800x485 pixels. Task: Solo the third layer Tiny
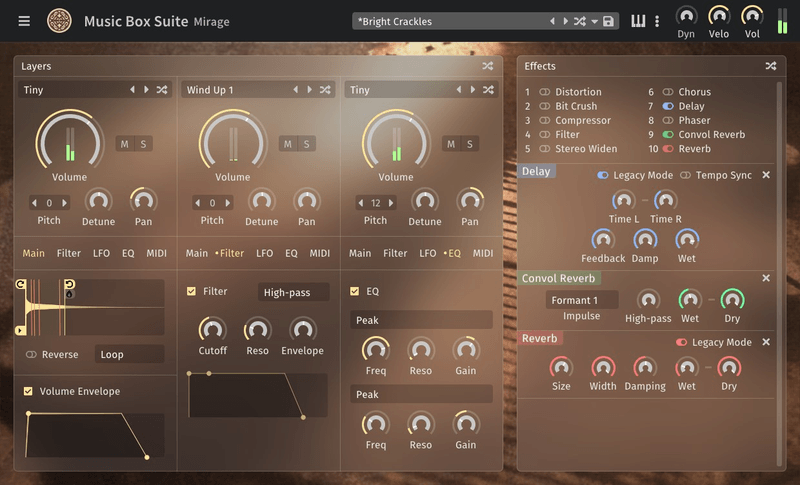pyautogui.click(x=470, y=144)
